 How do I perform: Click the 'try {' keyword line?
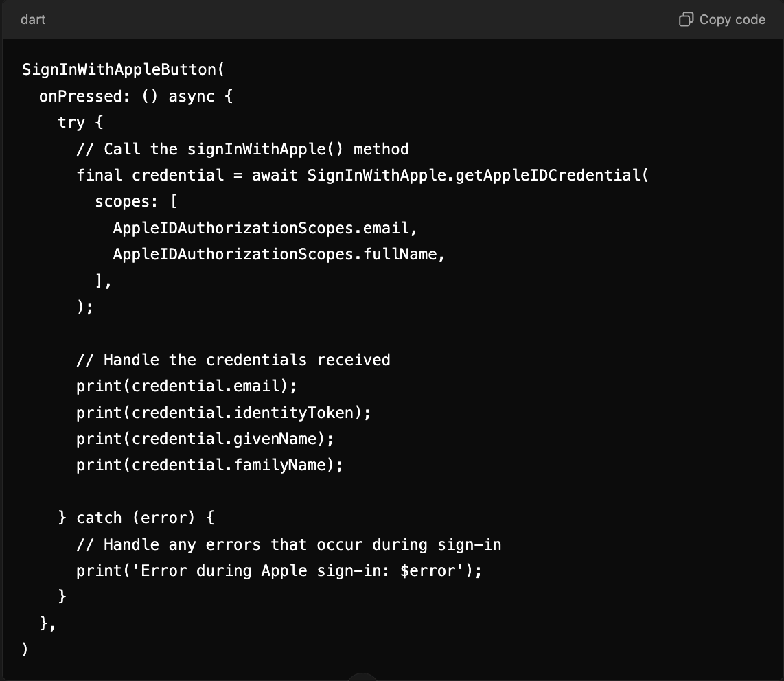pos(80,122)
